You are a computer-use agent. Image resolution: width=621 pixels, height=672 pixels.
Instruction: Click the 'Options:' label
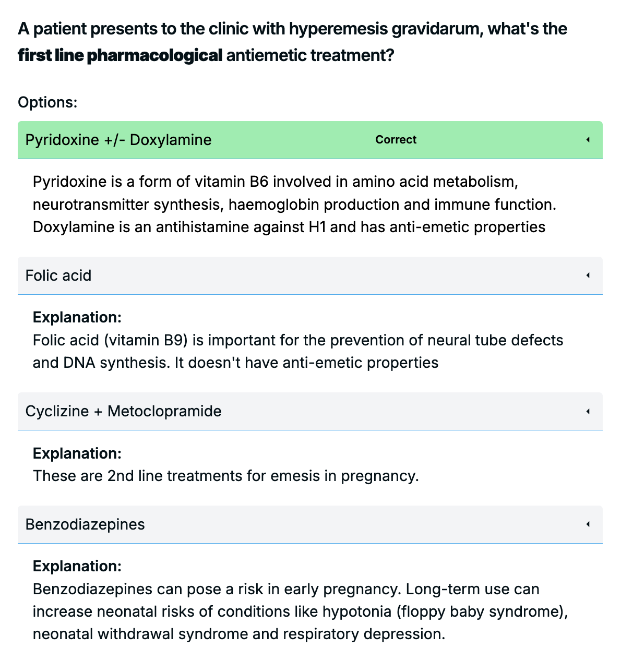pyautogui.click(x=47, y=102)
